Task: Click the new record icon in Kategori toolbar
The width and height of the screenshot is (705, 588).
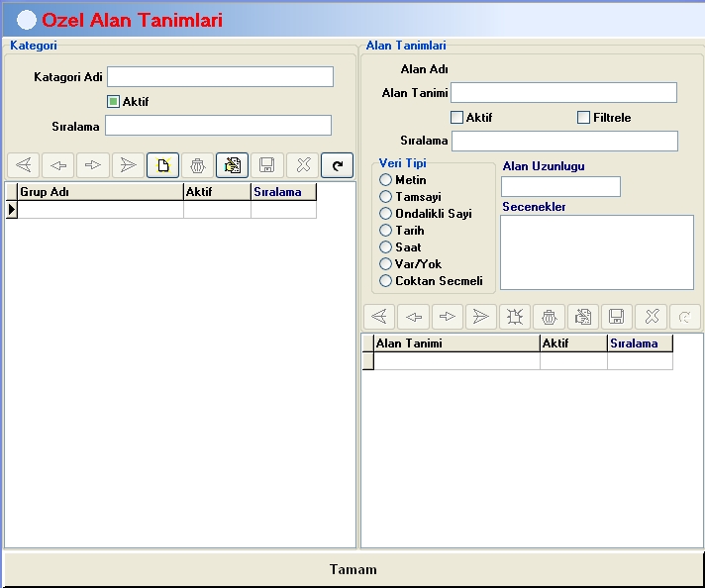Action: point(162,165)
